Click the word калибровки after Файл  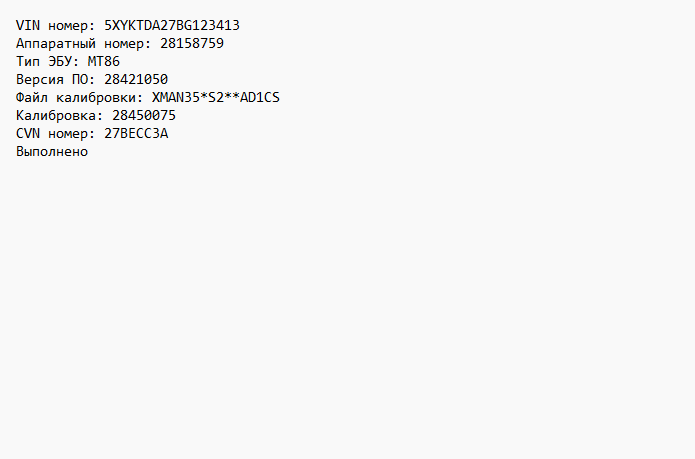(x=100, y=97)
